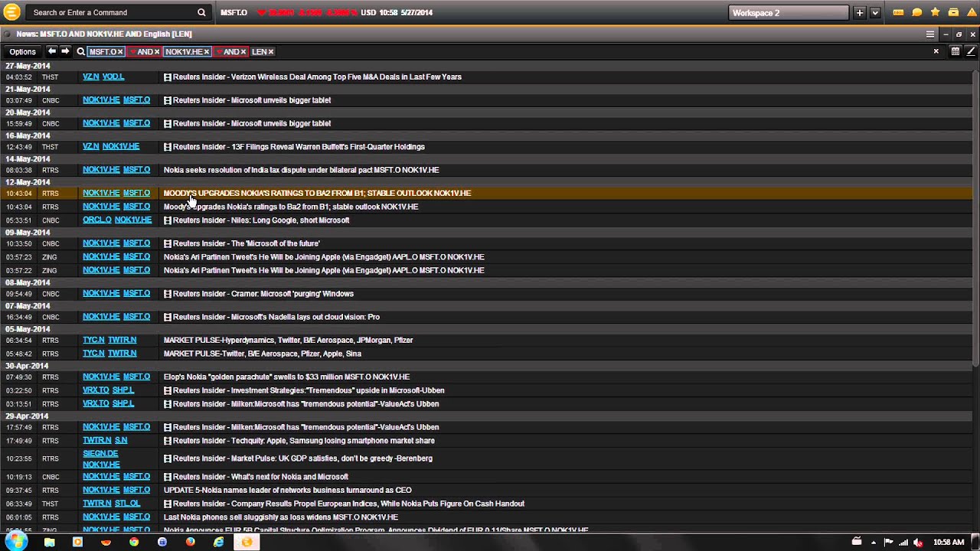980x551 pixels.
Task: Click the yellow alert triangle icon
Action: click(x=972, y=12)
